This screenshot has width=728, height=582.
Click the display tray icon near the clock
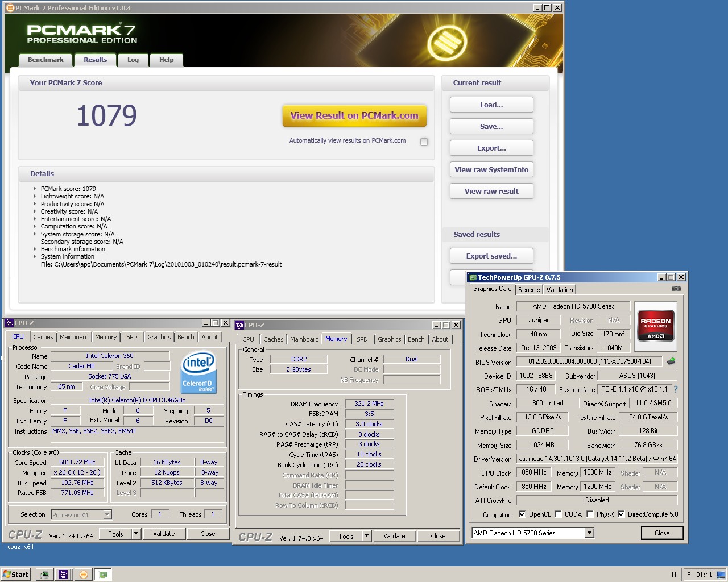pyautogui.click(x=721, y=574)
